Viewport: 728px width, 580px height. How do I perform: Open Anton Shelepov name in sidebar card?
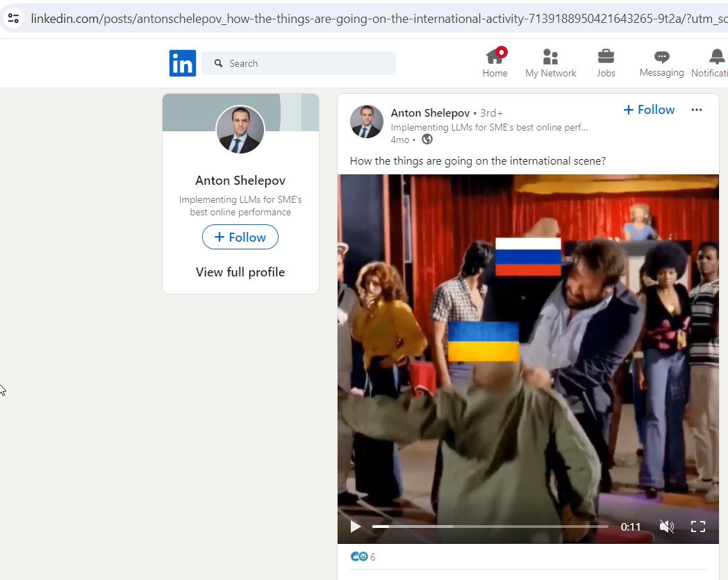[x=240, y=180]
